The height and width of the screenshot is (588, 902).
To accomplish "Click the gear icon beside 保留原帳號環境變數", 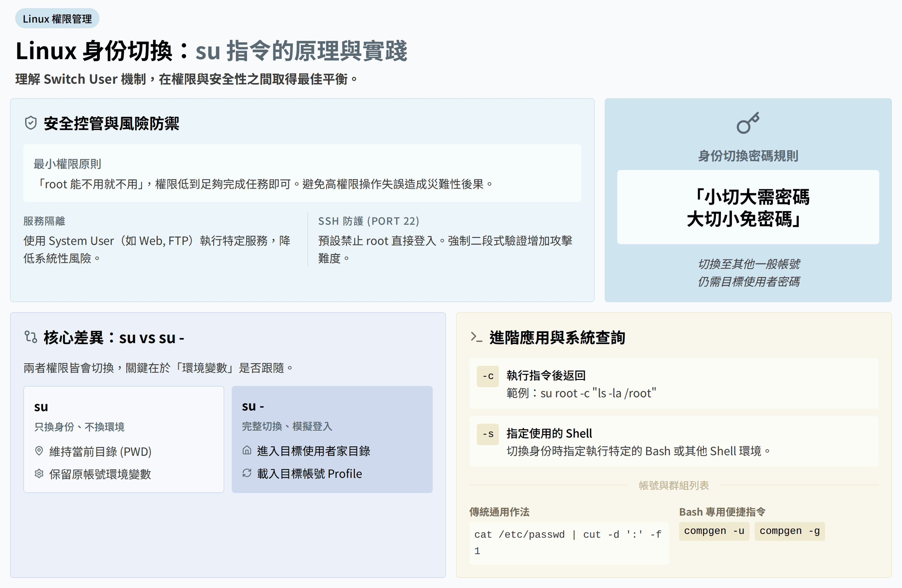I will pyautogui.click(x=39, y=474).
